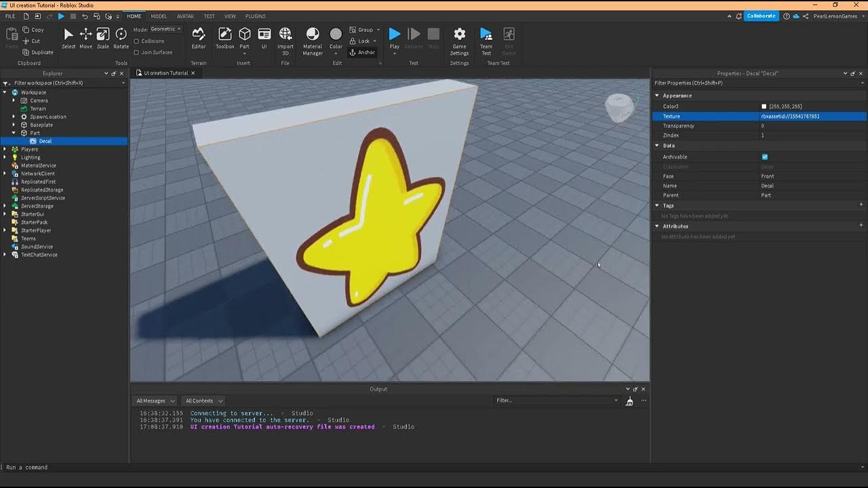Click the undo arrow in quick-access bar
Screen dimensions: 868x488
[x=85, y=16]
